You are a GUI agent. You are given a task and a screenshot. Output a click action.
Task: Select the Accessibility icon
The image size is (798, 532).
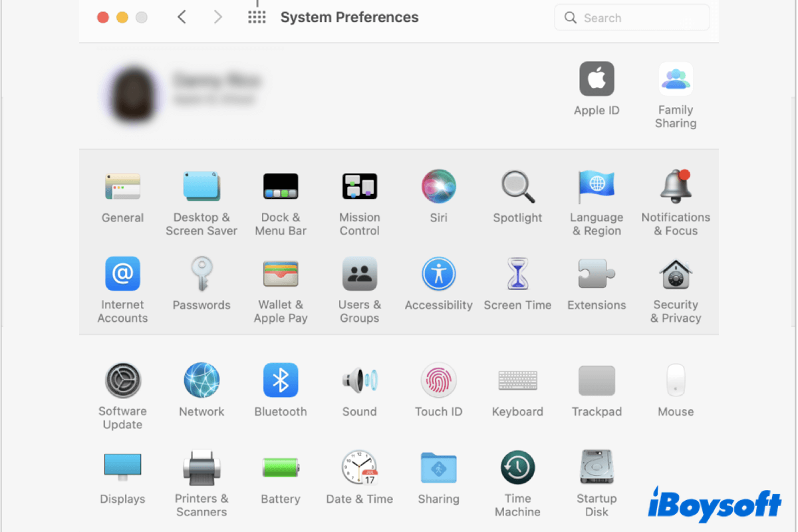(x=438, y=274)
